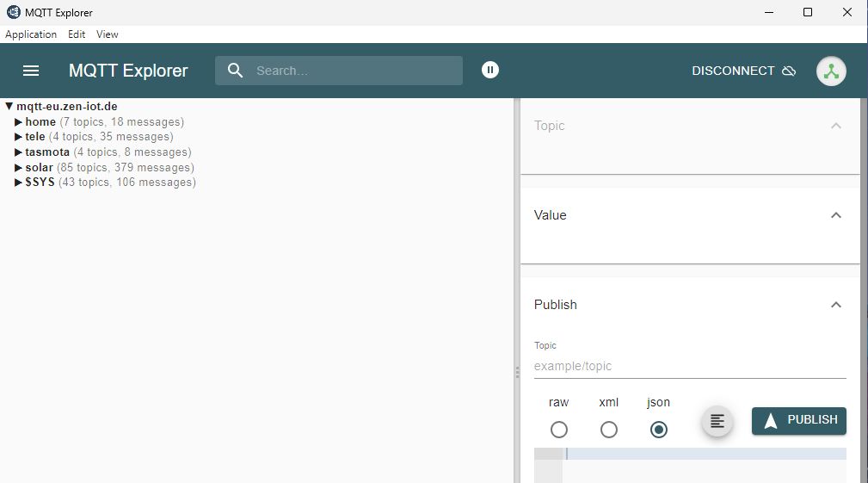This screenshot has width=868, height=483.
Task: Open the Application menu
Action: click(x=31, y=34)
